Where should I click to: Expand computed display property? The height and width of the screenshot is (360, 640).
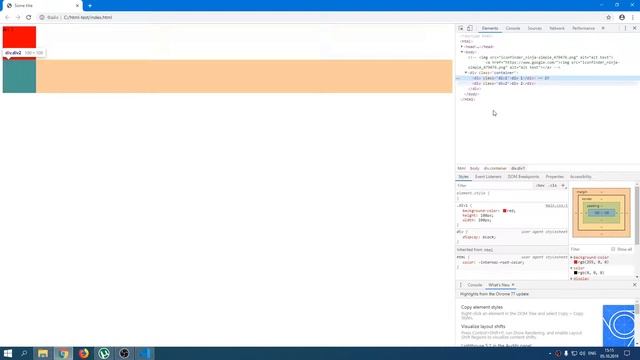click(x=572, y=279)
